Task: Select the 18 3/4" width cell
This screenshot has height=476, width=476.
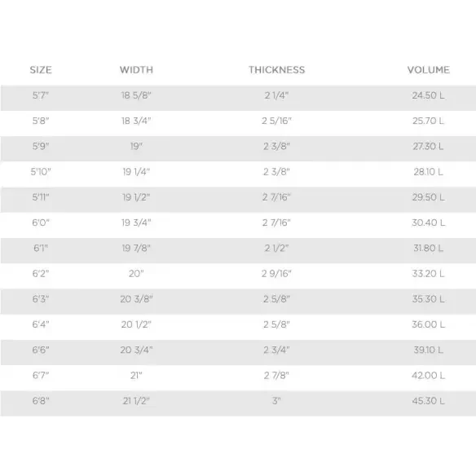Action: coord(136,121)
